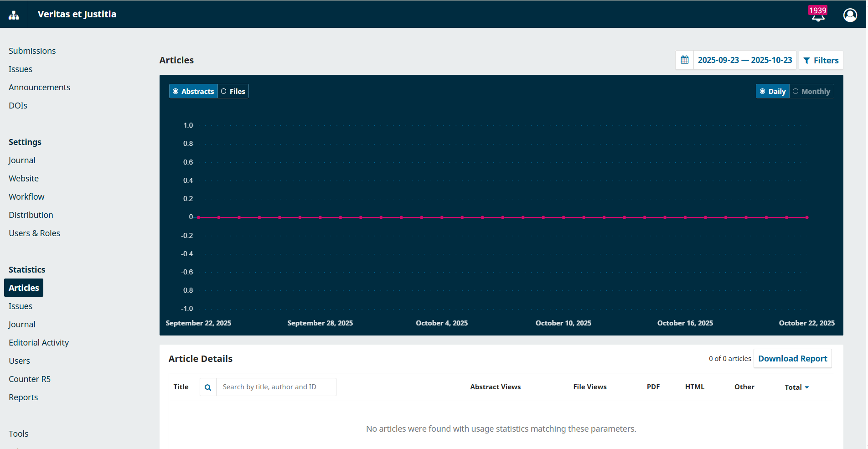Click the calendar icon beside date range
The image size is (868, 449).
684,60
